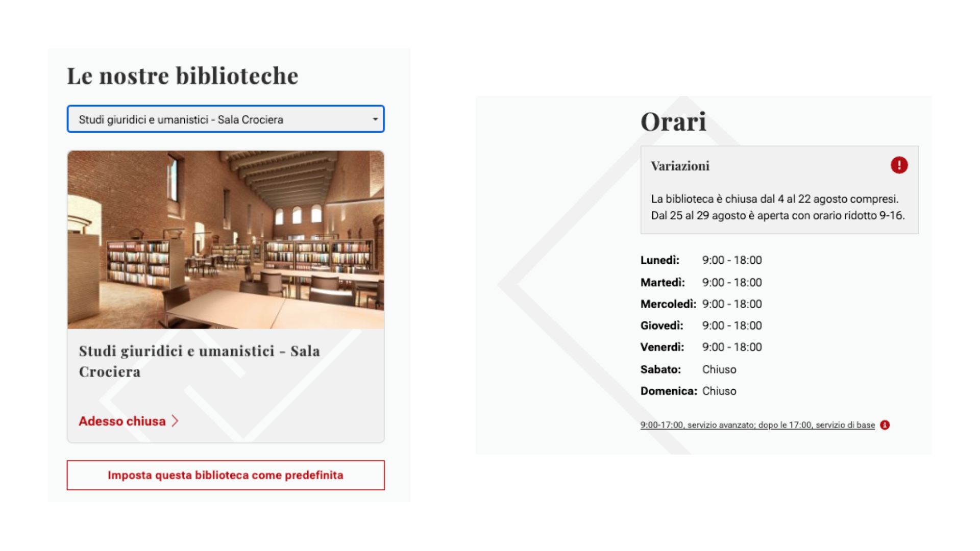Select the Venerdì hours row
The height and width of the screenshot is (551, 980).
click(701, 347)
